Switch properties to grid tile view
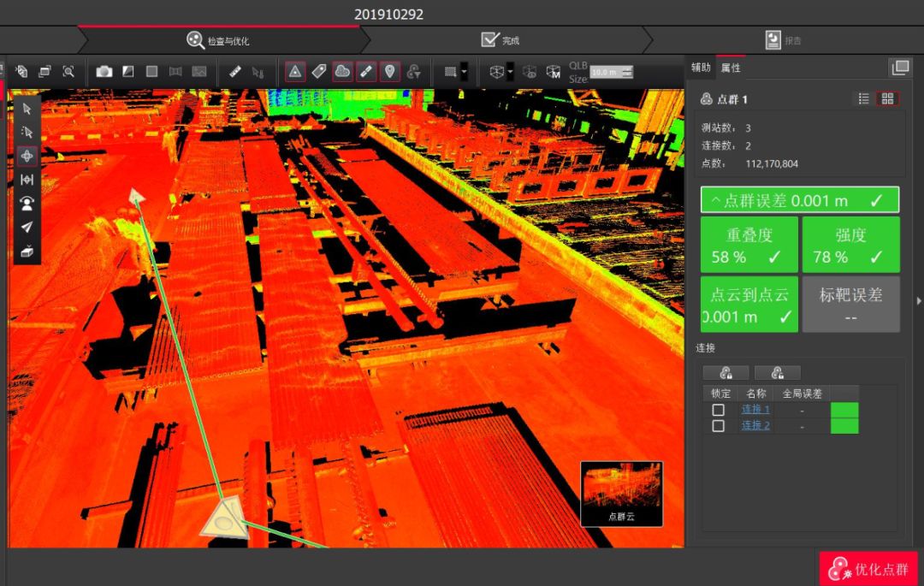 click(x=887, y=99)
